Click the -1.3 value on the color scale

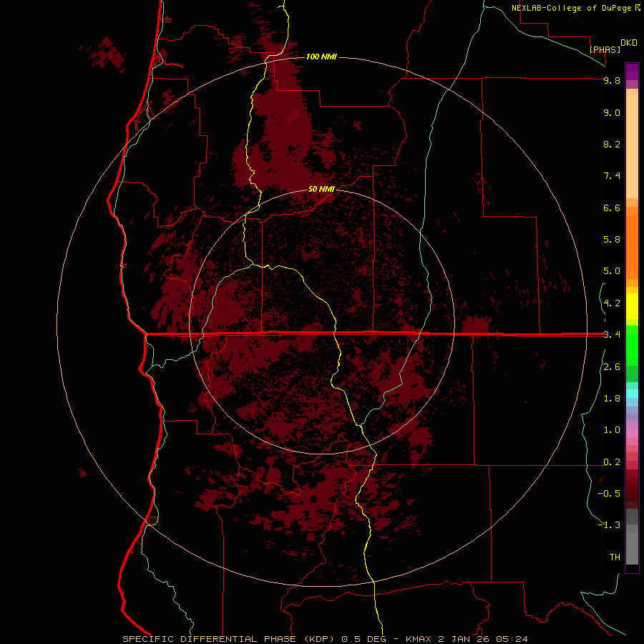[609, 525]
